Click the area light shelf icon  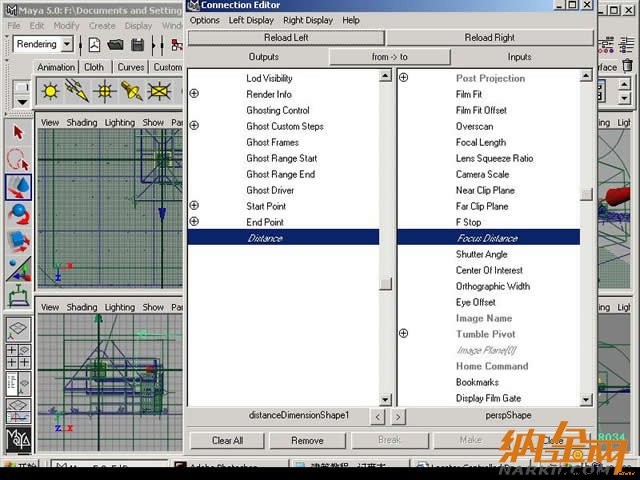[159, 91]
